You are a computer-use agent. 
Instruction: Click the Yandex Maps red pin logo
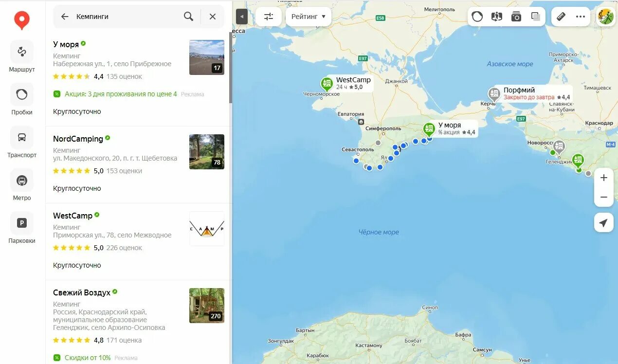[22, 20]
